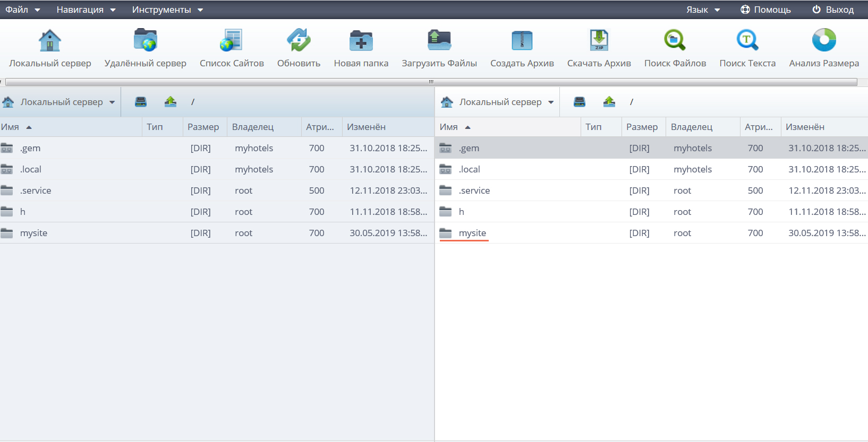The height and width of the screenshot is (442, 868).
Task: Sort left panel by Владелец column
Action: point(264,127)
